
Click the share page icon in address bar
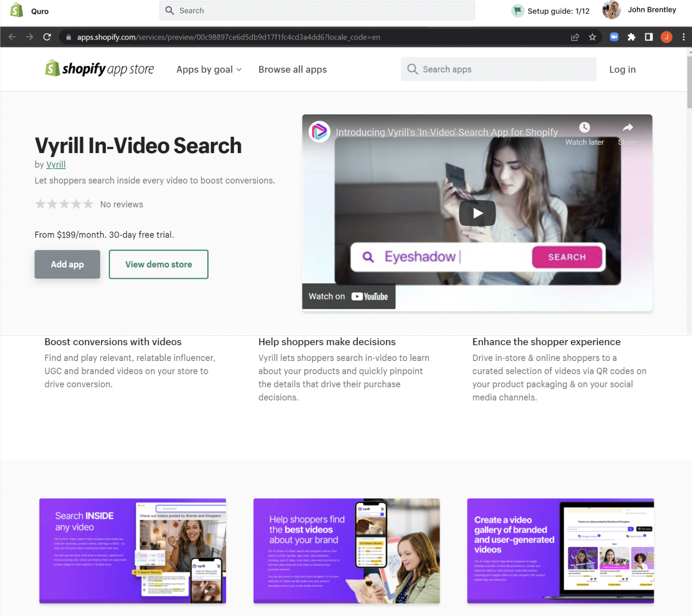(x=575, y=37)
